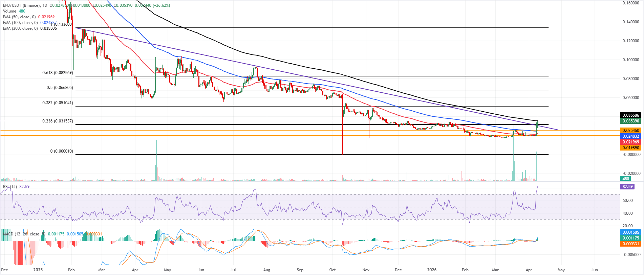Select the 0.618 Fibonacci level label

[57, 73]
